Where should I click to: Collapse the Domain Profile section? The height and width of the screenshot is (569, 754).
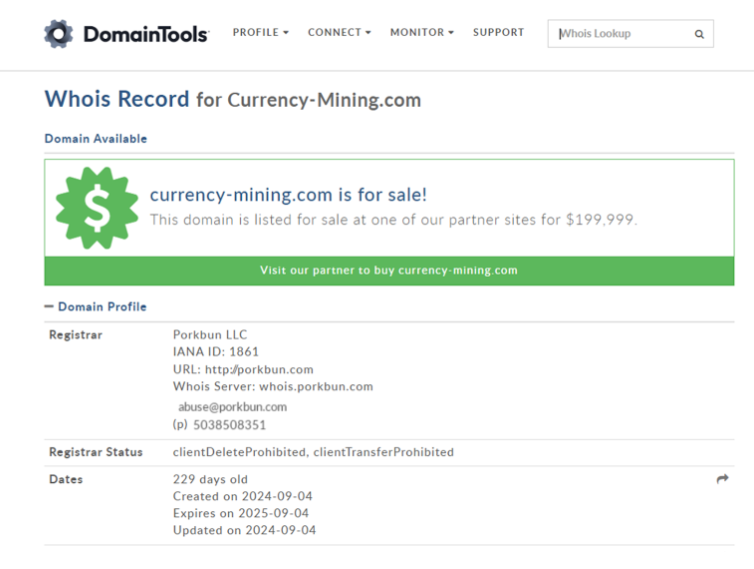click(x=95, y=306)
